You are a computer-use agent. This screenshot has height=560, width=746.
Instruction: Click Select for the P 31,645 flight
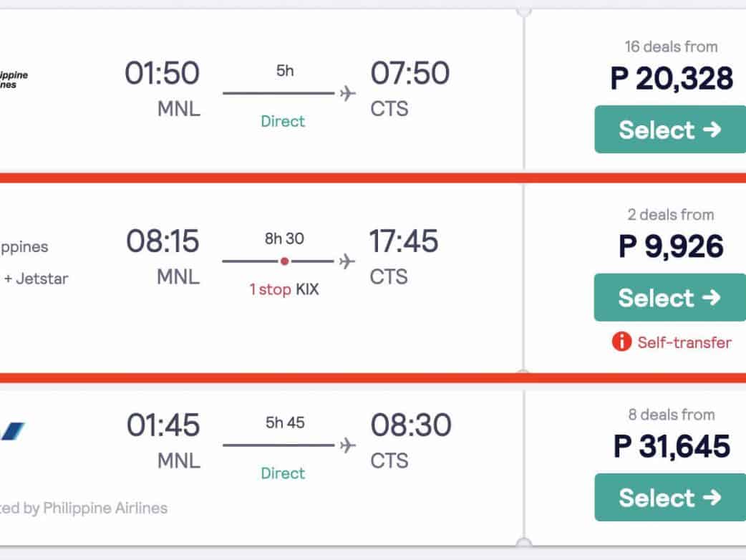coord(669,498)
